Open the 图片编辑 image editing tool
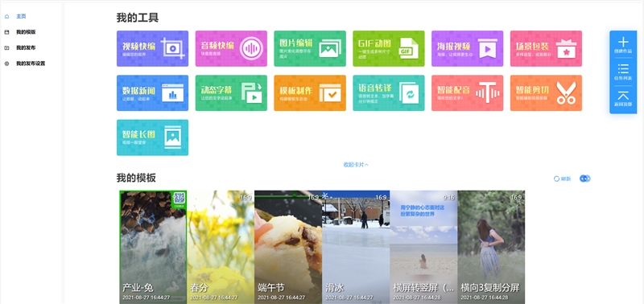Viewport: 644px width, 304px height. point(310,48)
